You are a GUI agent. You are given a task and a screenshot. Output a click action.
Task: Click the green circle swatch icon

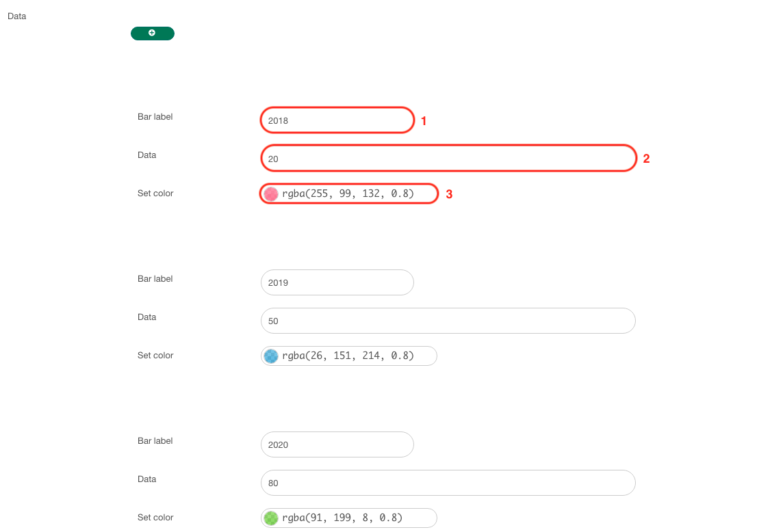(270, 518)
